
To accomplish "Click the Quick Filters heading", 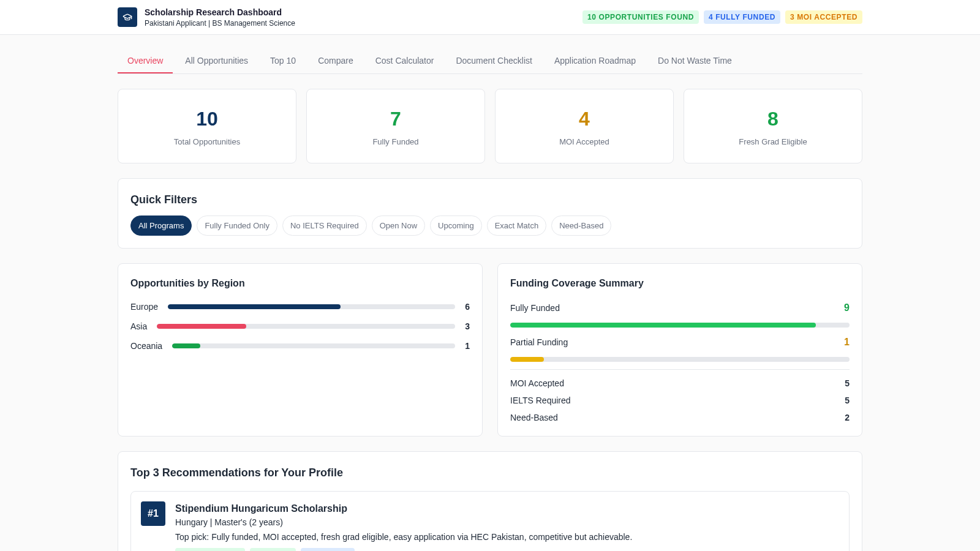I will tap(164, 200).
